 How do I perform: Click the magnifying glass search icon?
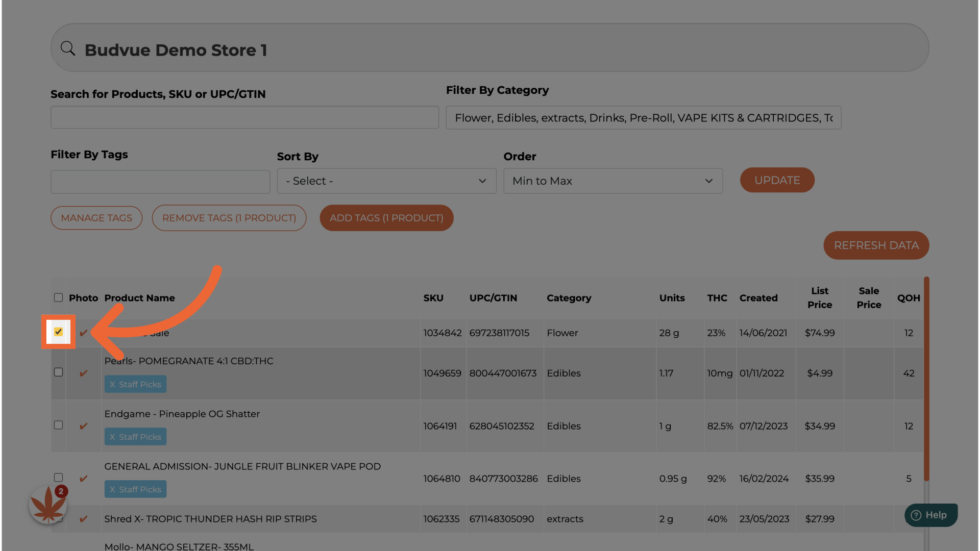(67, 48)
